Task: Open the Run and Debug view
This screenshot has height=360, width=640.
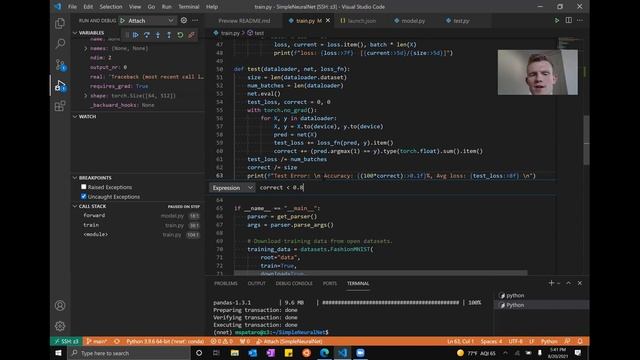Action: pyautogui.click(x=60, y=86)
